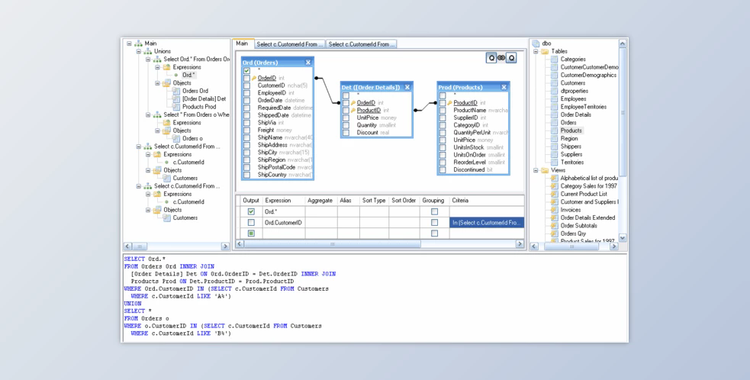This screenshot has height=380, width=750.
Task: Check the Quantity field in Det table
Action: pyautogui.click(x=346, y=125)
